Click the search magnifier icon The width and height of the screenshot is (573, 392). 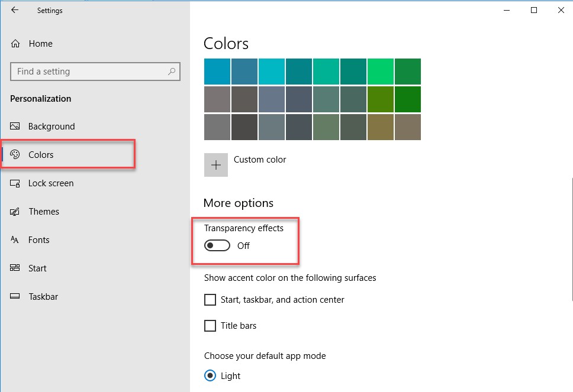pyautogui.click(x=172, y=72)
